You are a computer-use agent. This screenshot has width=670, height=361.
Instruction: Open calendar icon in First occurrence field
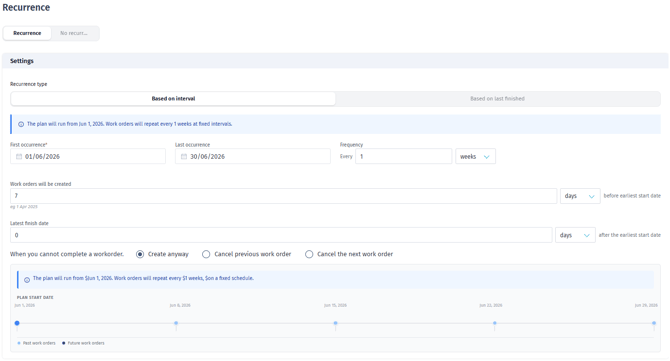(19, 156)
